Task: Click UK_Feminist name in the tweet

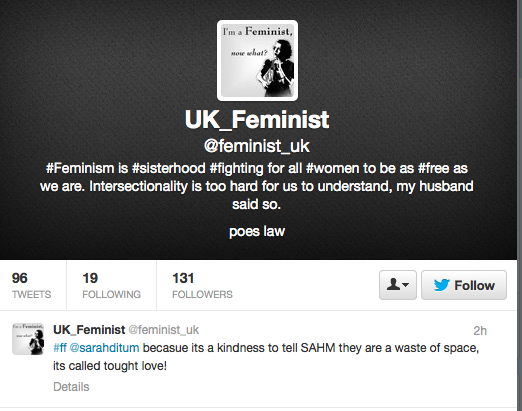Action: 89,330
